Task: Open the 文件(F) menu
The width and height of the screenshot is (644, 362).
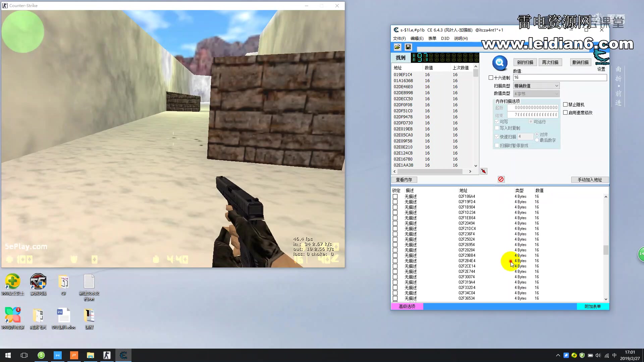Action: pos(399,39)
